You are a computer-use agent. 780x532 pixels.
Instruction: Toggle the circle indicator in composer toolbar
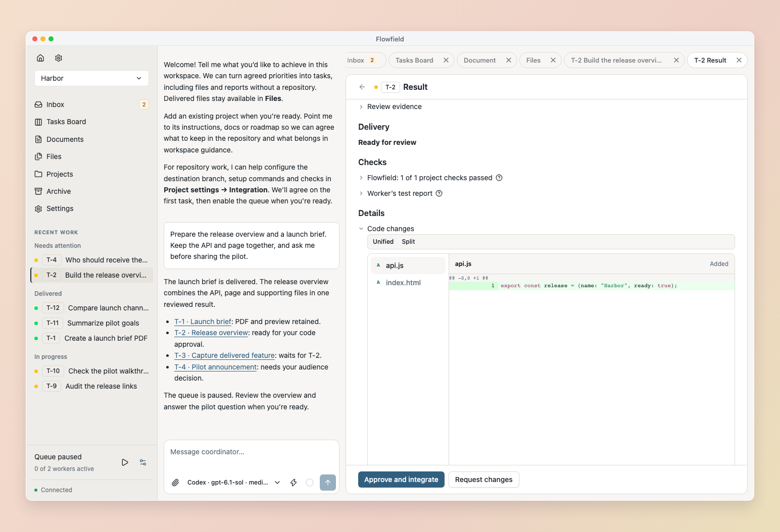(x=310, y=483)
